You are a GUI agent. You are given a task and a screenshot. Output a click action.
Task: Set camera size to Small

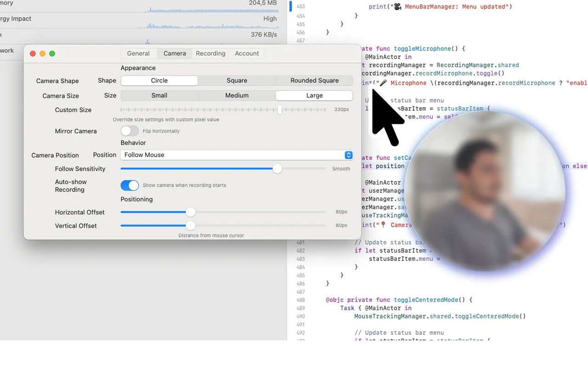pyautogui.click(x=159, y=96)
